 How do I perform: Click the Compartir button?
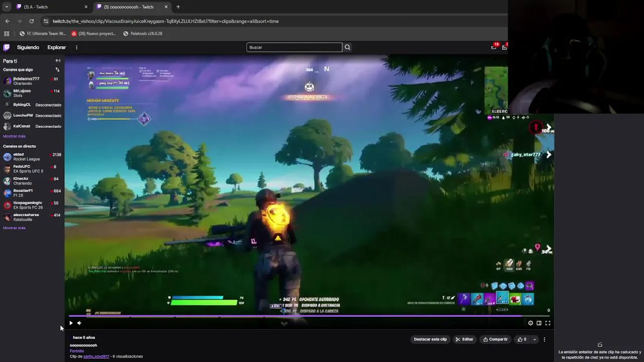tap(496, 339)
